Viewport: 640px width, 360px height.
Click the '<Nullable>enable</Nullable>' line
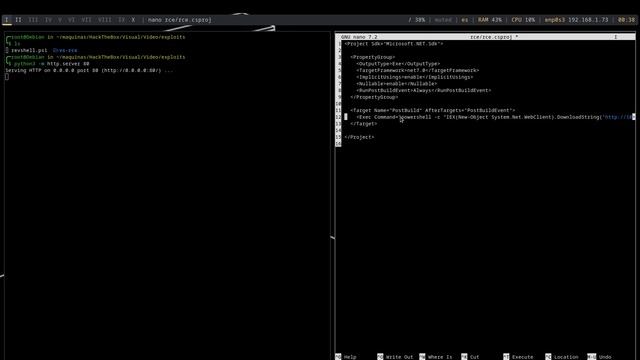[x=396, y=84]
